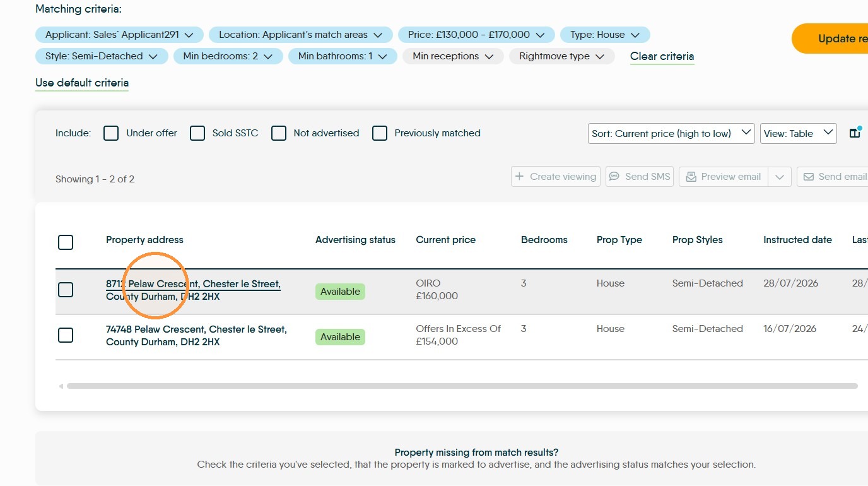This screenshot has width=868, height=486.
Task: Expand the Preview email arrow menu
Action: (780, 177)
